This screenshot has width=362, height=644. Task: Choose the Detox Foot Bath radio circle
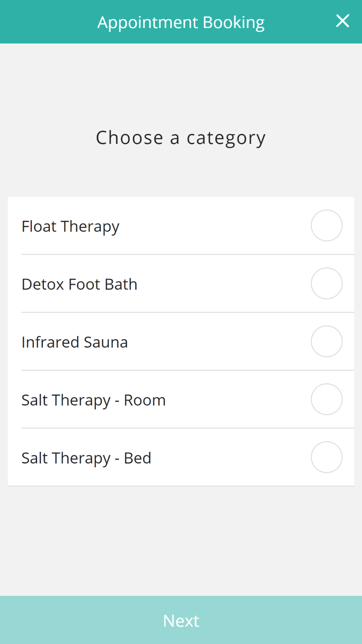click(x=327, y=283)
